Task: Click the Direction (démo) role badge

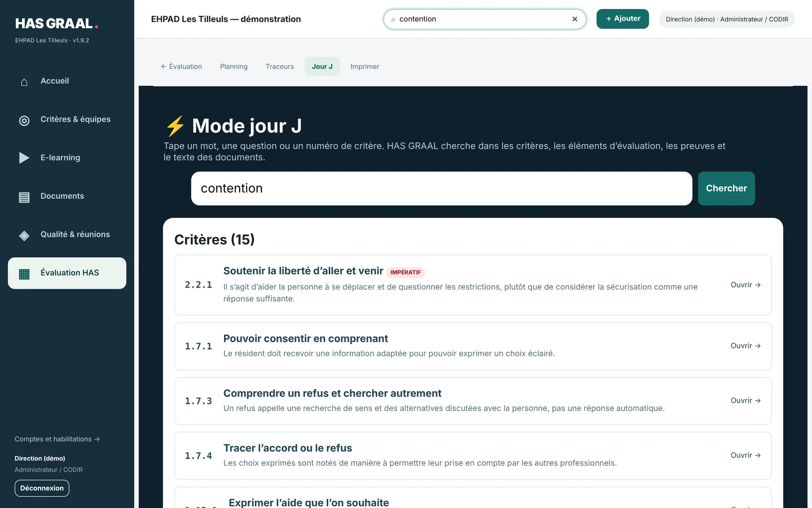Action: tap(727, 19)
